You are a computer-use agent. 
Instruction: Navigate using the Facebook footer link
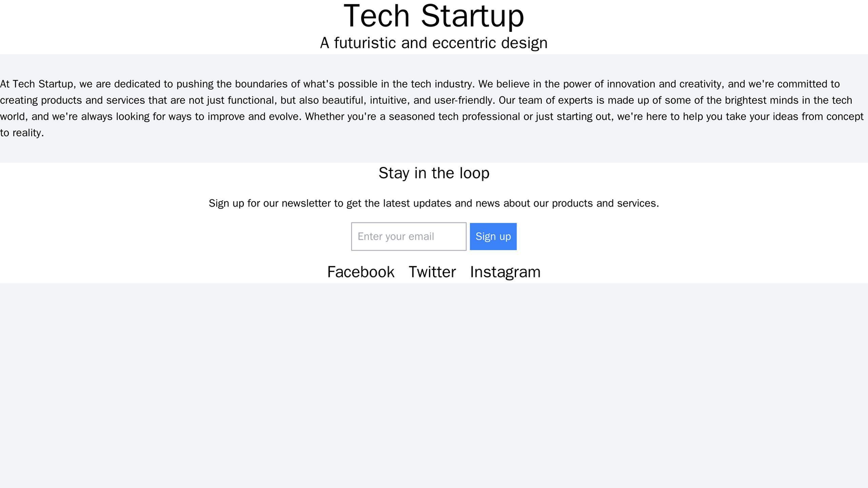(360, 271)
